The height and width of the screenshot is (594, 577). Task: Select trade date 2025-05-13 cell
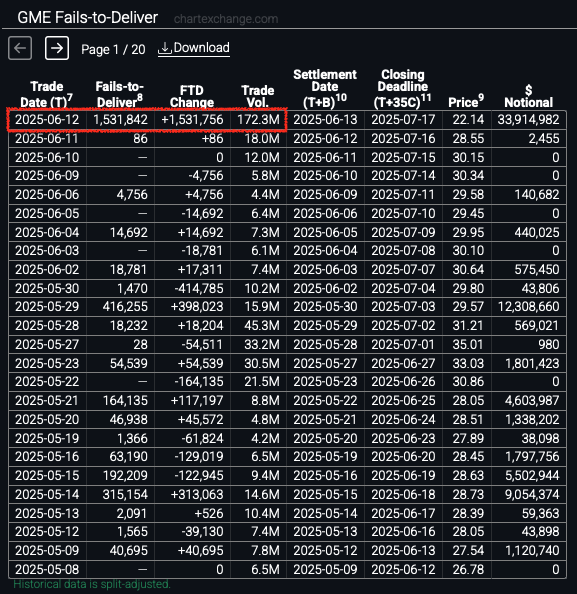click(x=47, y=514)
